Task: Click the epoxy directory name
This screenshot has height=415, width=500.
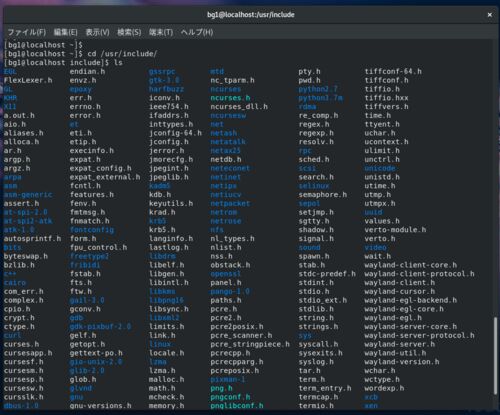Action: [x=81, y=89]
